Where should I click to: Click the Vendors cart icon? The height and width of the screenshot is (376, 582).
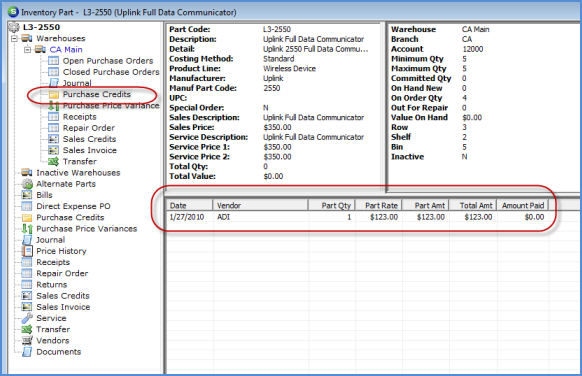[27, 340]
